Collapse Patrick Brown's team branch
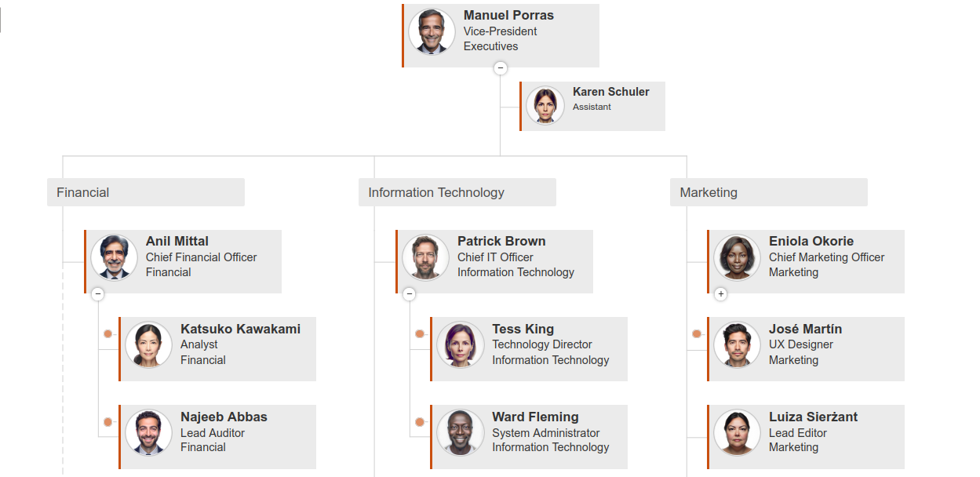 click(x=410, y=294)
